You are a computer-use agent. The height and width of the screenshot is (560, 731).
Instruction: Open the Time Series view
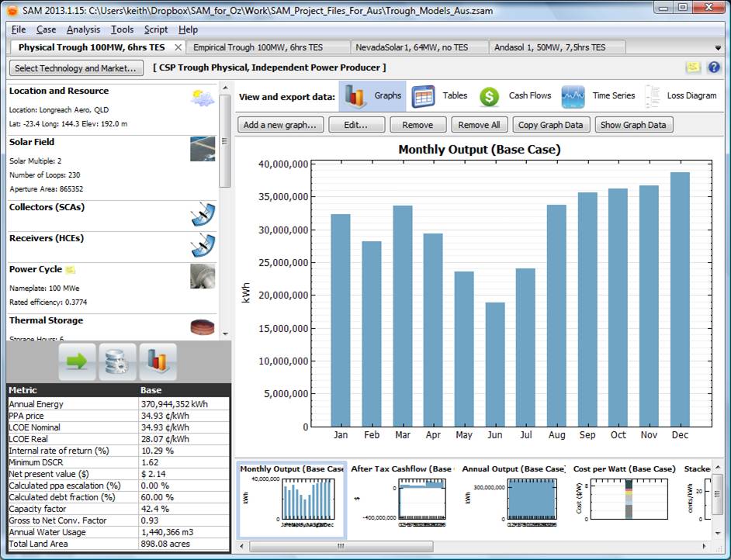click(x=598, y=96)
